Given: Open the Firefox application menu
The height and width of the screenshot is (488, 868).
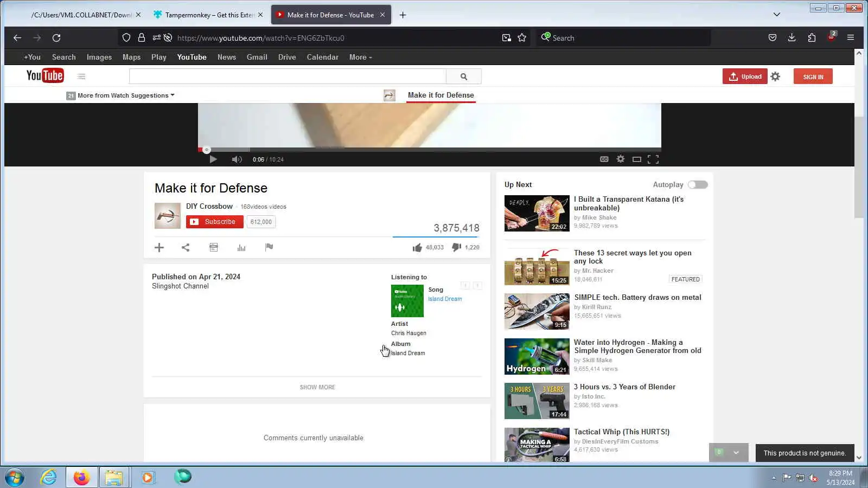Looking at the screenshot, I should (x=851, y=38).
